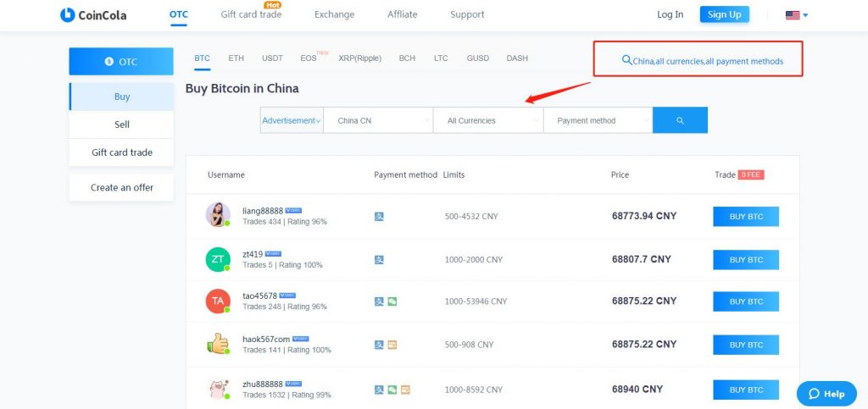Click the Sign Up button
The height and width of the screenshot is (409, 868).
point(724,14)
